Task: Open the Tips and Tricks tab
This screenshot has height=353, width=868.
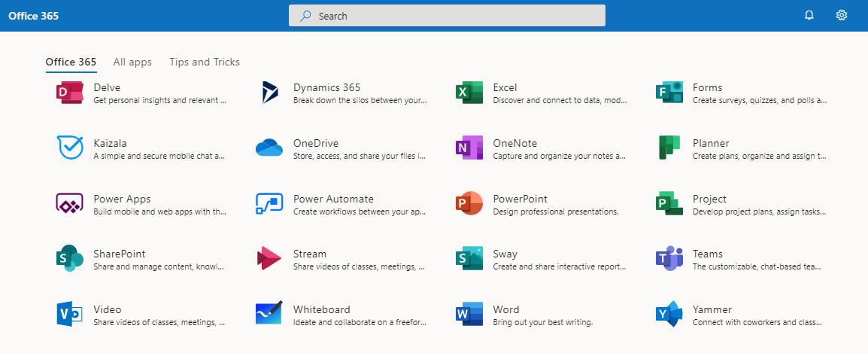Action: (205, 62)
